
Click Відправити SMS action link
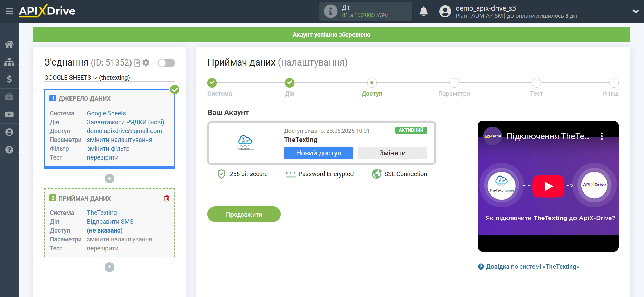pos(110,222)
